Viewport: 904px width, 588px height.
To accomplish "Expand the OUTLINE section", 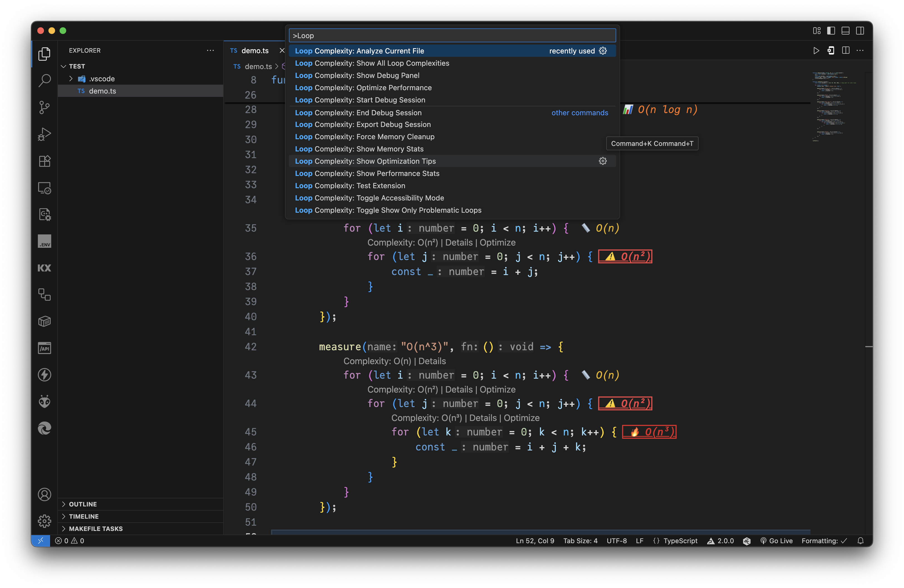I will click(83, 504).
